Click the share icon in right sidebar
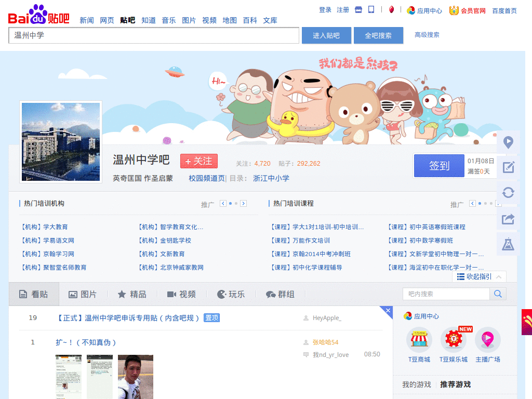This screenshot has width=532, height=399. pyautogui.click(x=508, y=219)
